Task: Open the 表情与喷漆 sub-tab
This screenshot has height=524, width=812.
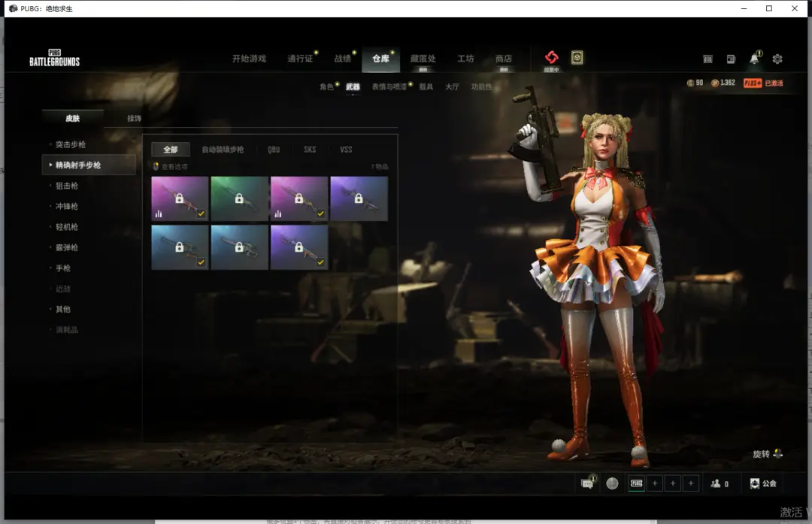Action: 389,86
